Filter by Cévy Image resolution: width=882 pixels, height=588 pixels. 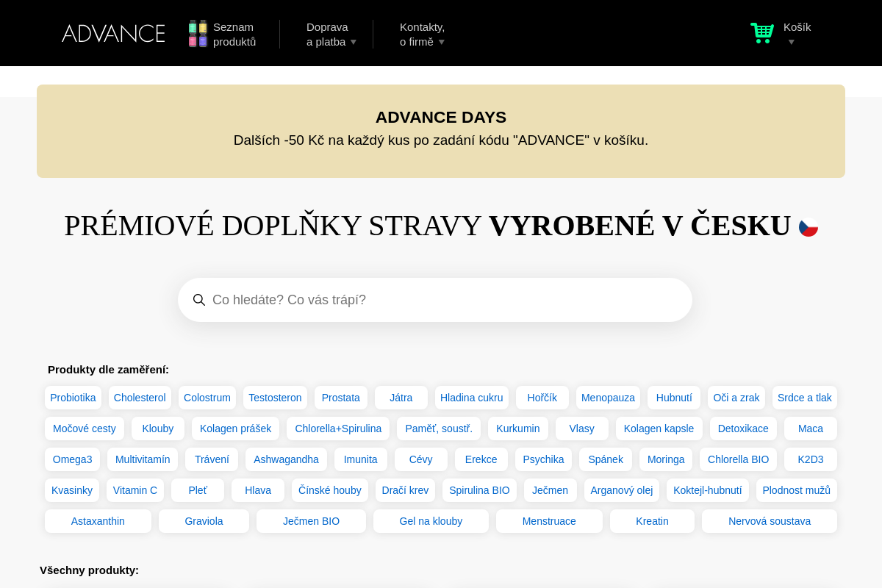click(421, 459)
